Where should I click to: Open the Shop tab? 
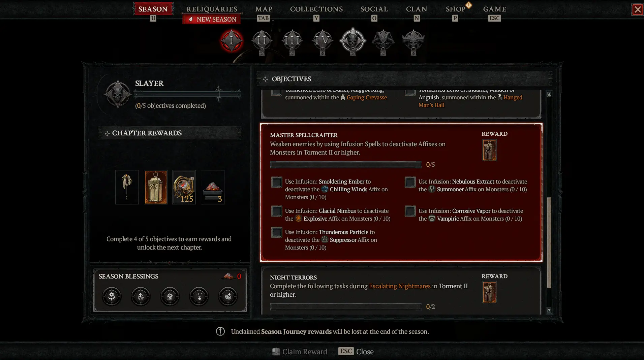pos(455,9)
